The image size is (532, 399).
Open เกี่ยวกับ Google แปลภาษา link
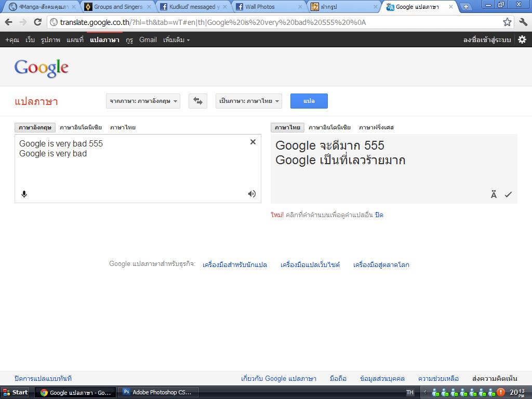click(278, 378)
